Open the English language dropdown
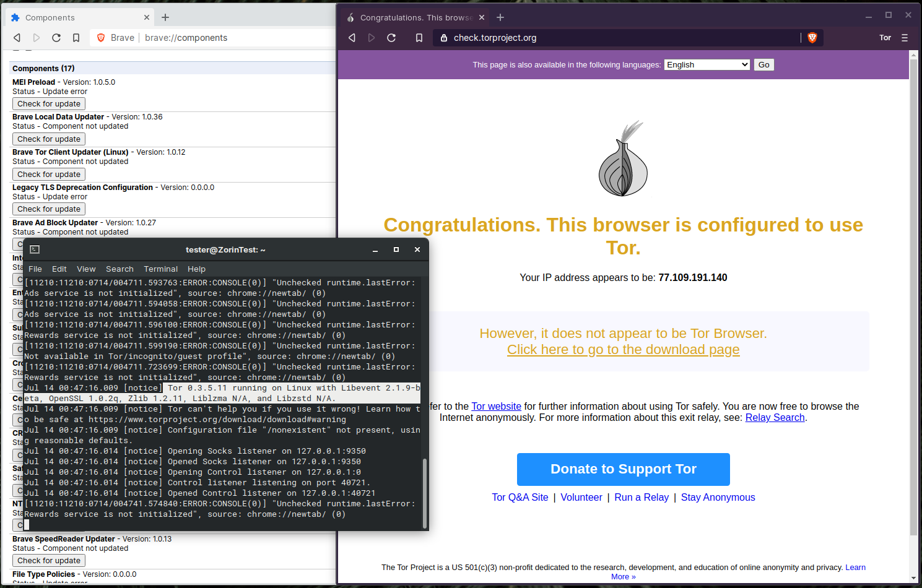 coord(707,64)
